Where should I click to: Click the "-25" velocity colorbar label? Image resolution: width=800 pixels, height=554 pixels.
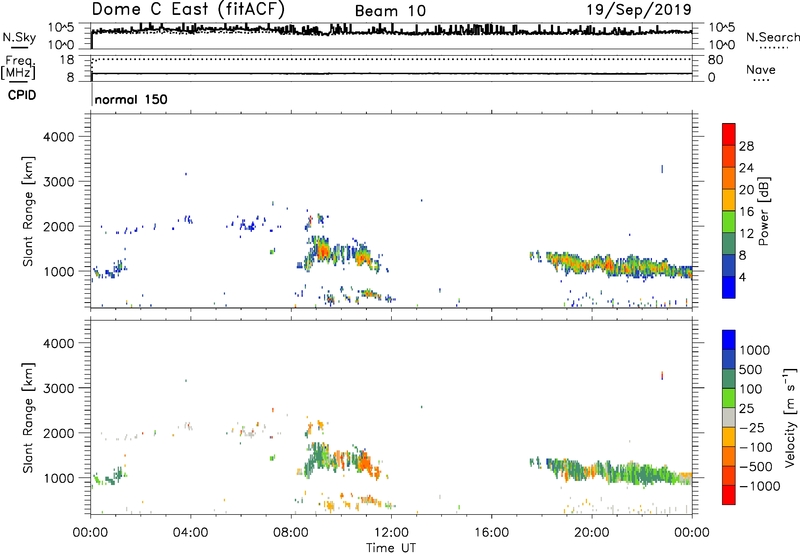point(752,428)
